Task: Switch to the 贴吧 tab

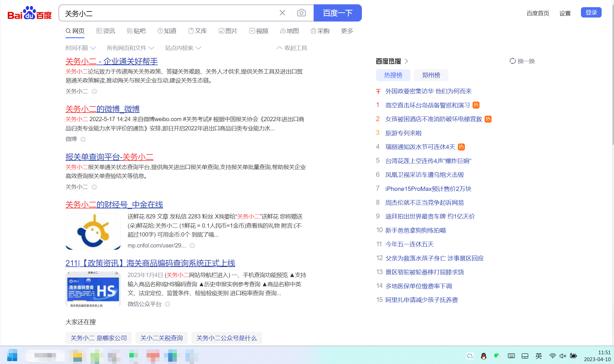Action: [x=136, y=31]
